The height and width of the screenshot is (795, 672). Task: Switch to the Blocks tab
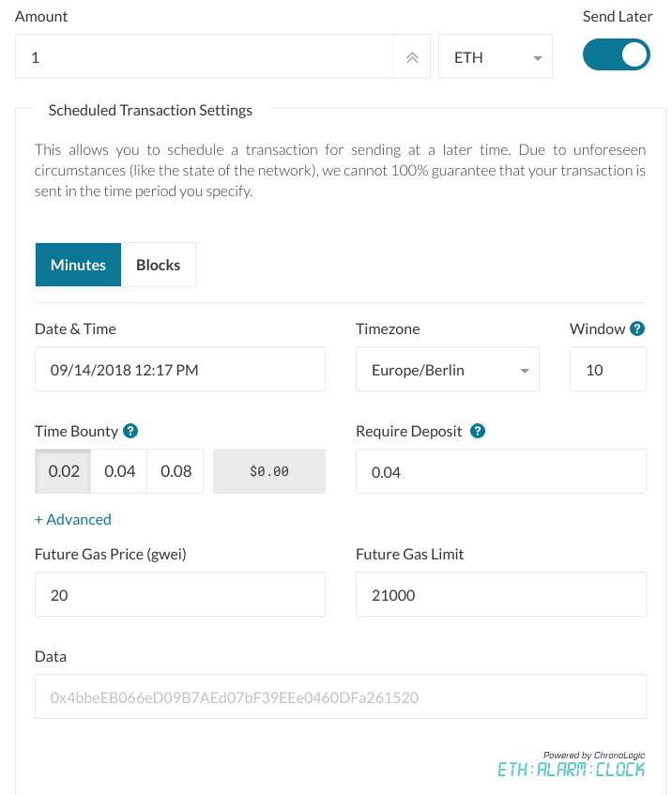[159, 265]
